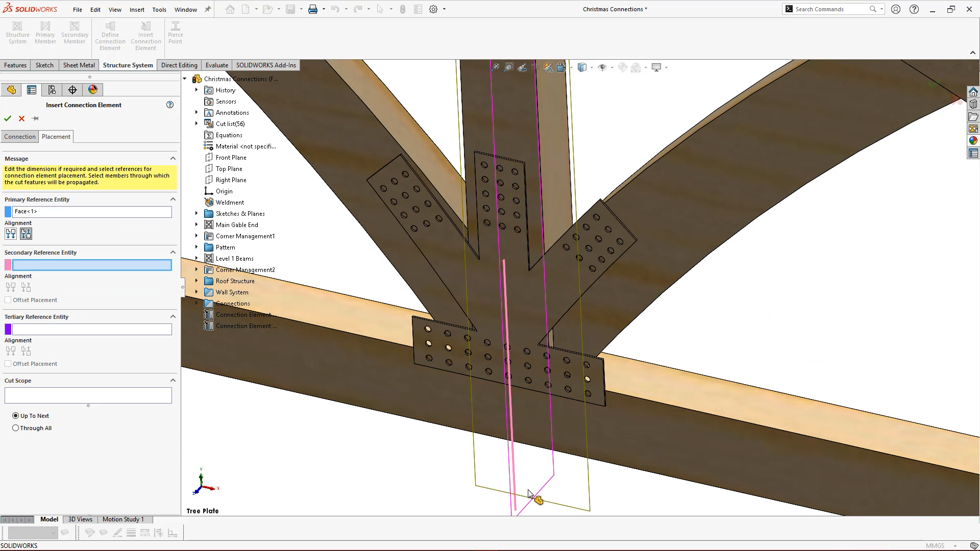Expand the Roof Structure folder
The image size is (980, 551).
click(x=197, y=281)
